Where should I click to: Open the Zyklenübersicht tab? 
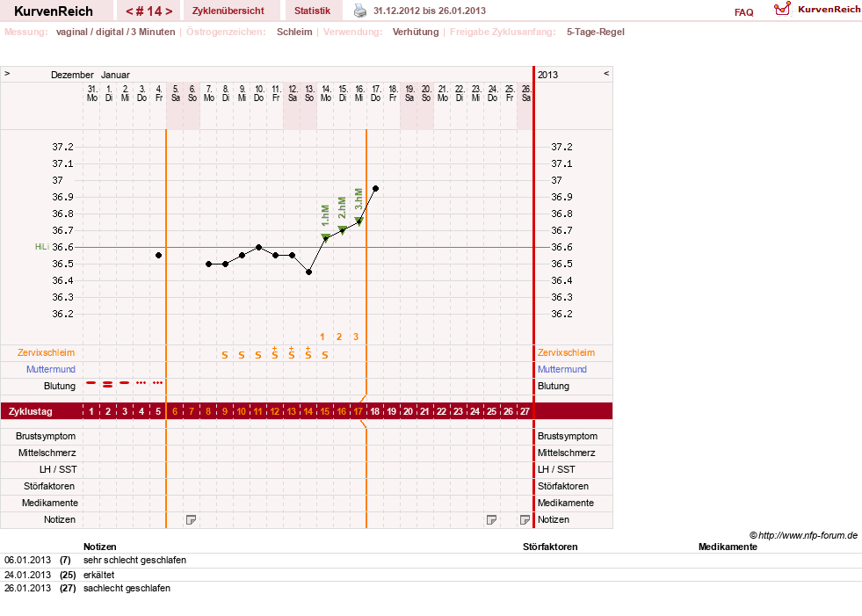coord(228,11)
